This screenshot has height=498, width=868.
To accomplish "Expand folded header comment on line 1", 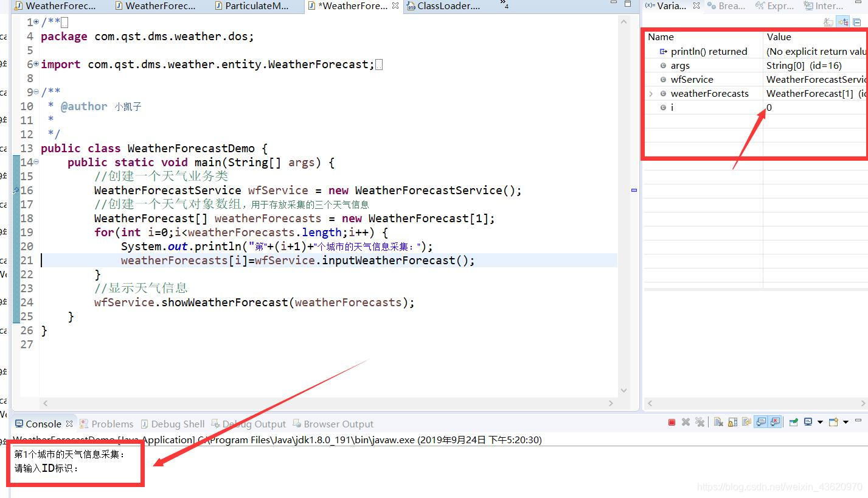I will click(x=36, y=23).
